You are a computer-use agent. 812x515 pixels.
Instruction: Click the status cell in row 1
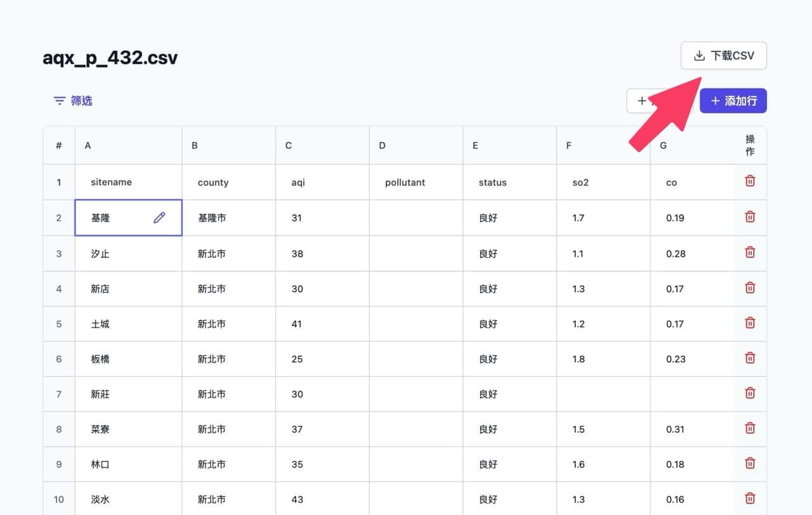pyautogui.click(x=510, y=182)
